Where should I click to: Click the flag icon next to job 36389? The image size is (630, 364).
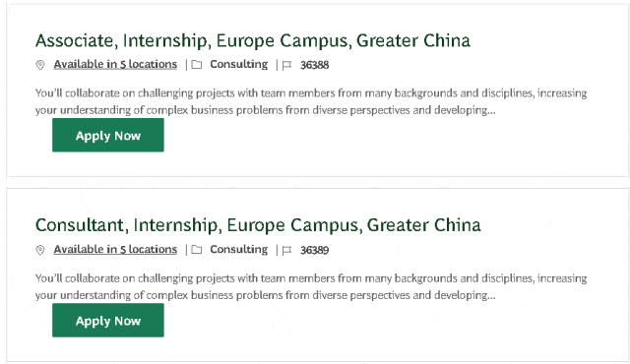pos(286,251)
